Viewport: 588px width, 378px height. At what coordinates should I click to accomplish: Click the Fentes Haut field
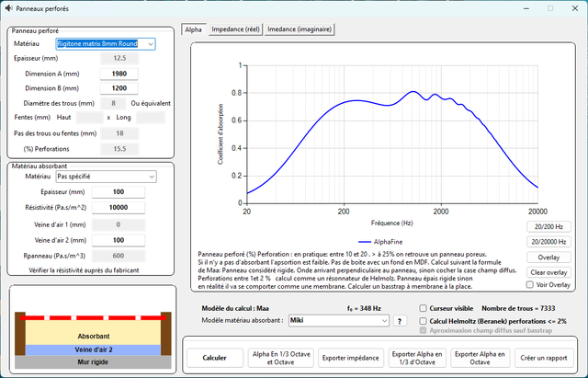click(90, 118)
